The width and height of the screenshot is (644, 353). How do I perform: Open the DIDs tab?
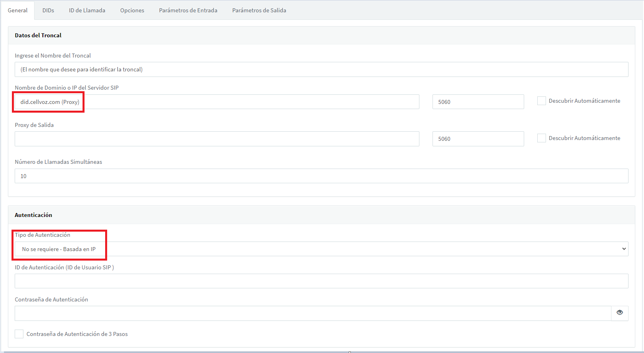pyautogui.click(x=48, y=10)
